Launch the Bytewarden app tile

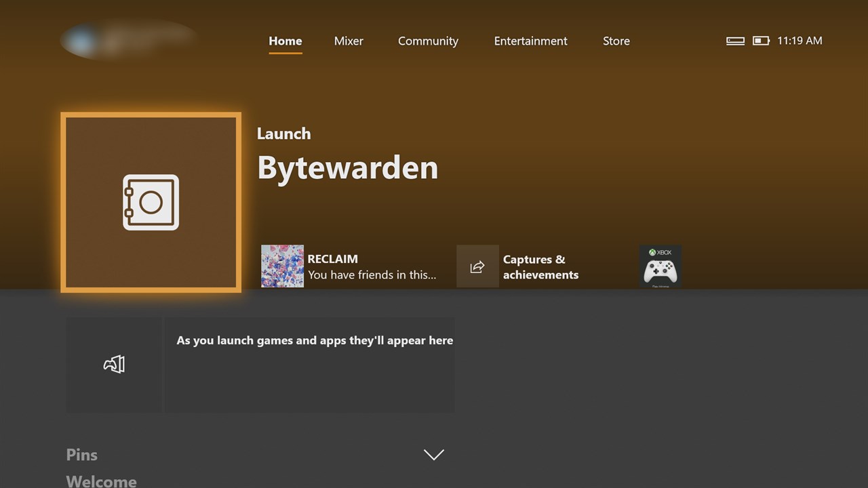(151, 203)
